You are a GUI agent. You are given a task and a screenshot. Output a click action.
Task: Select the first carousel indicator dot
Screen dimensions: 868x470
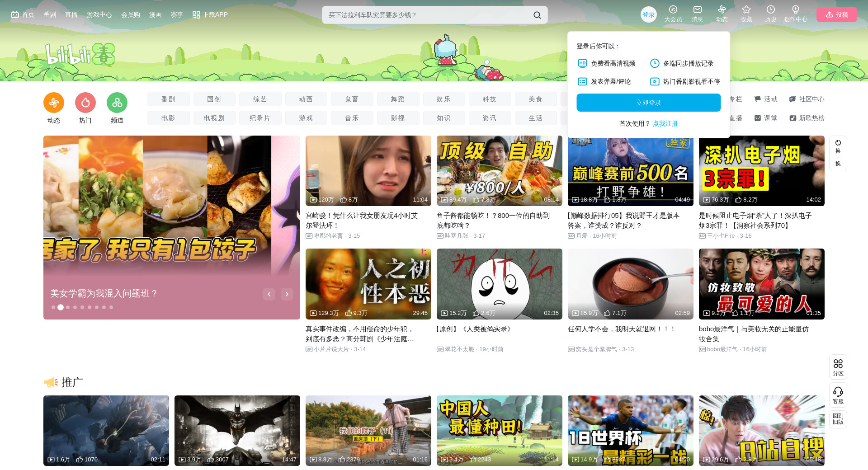tap(53, 307)
